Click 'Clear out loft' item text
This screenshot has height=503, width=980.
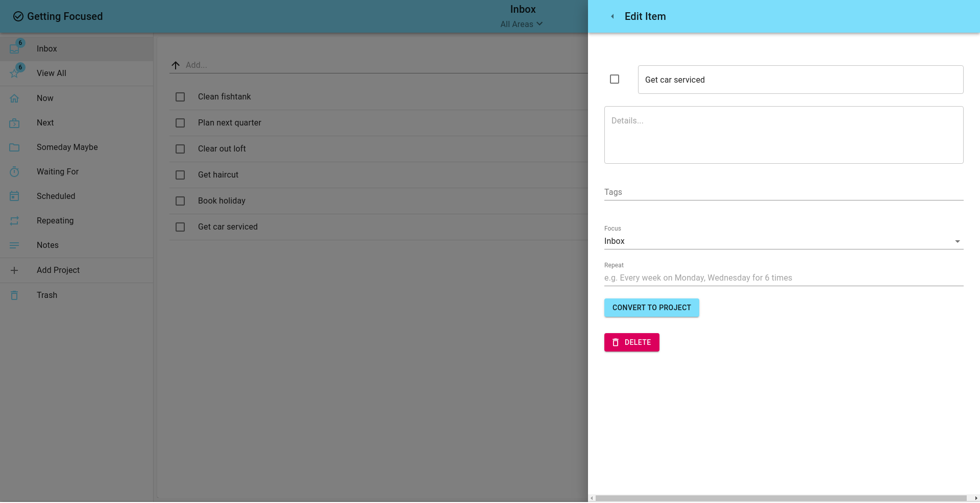[x=222, y=149]
